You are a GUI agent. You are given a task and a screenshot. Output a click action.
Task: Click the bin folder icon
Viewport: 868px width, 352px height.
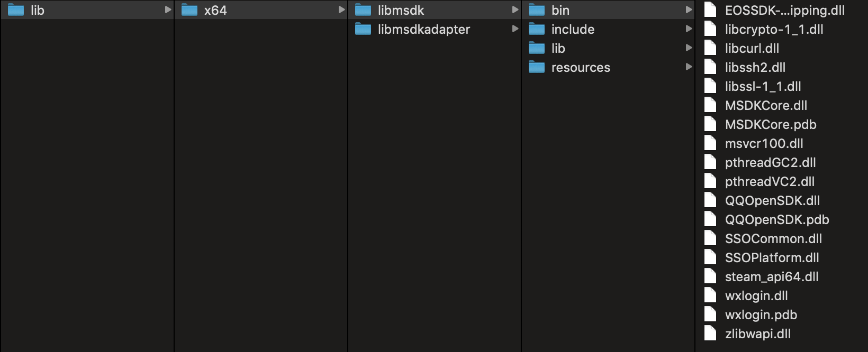pyautogui.click(x=537, y=10)
